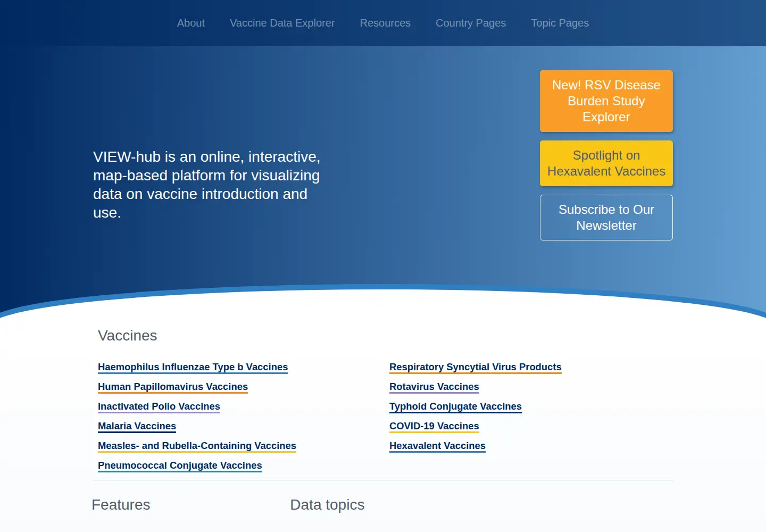Open the Malaria Vaccines link
Image resolution: width=766 pixels, height=532 pixels.
(x=137, y=426)
